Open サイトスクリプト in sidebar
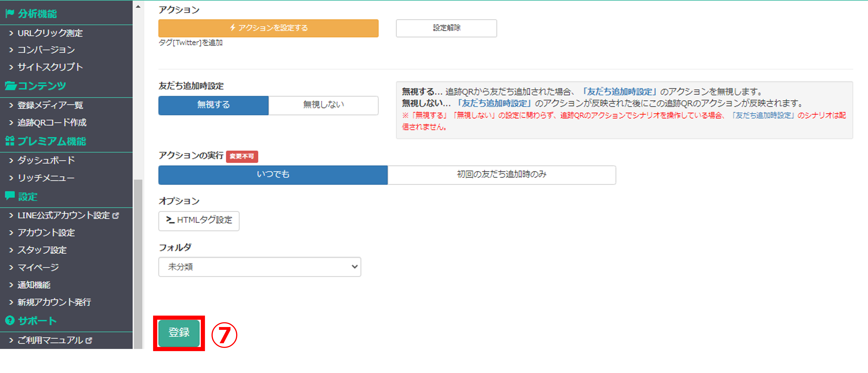This screenshot has width=868, height=373. (x=50, y=67)
